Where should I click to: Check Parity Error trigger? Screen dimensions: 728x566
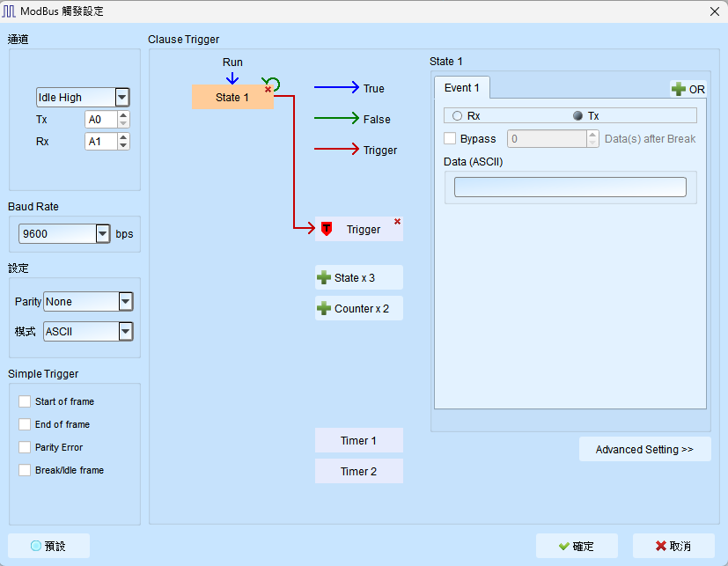point(25,447)
